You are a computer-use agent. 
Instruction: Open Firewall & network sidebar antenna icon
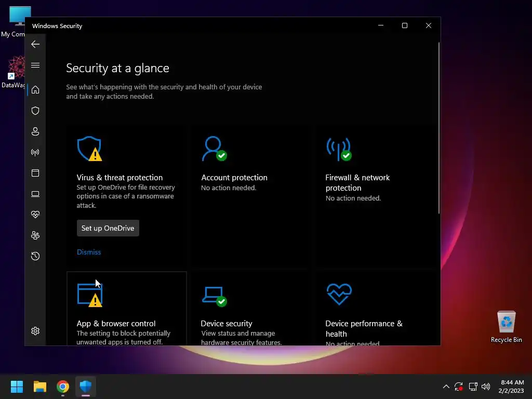pos(35,152)
